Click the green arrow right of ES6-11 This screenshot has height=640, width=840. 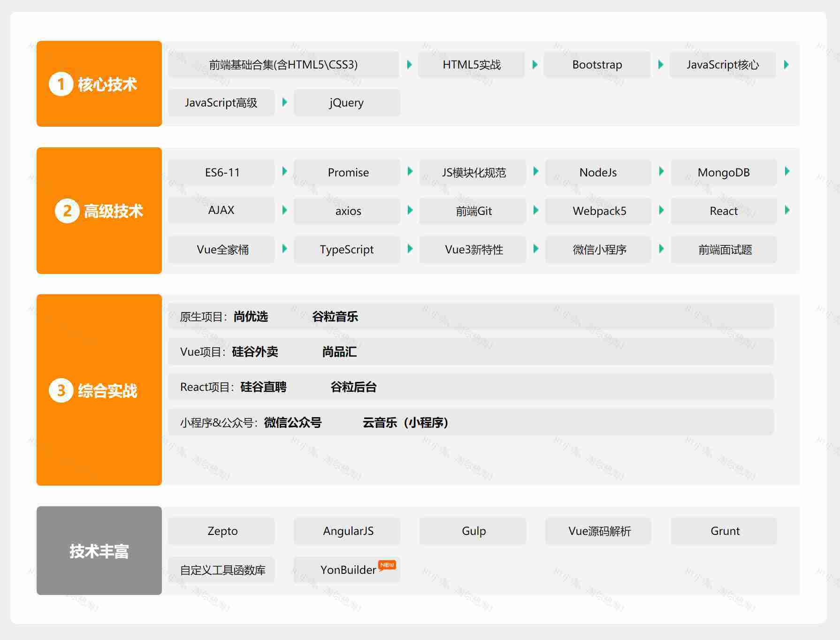[x=284, y=171]
